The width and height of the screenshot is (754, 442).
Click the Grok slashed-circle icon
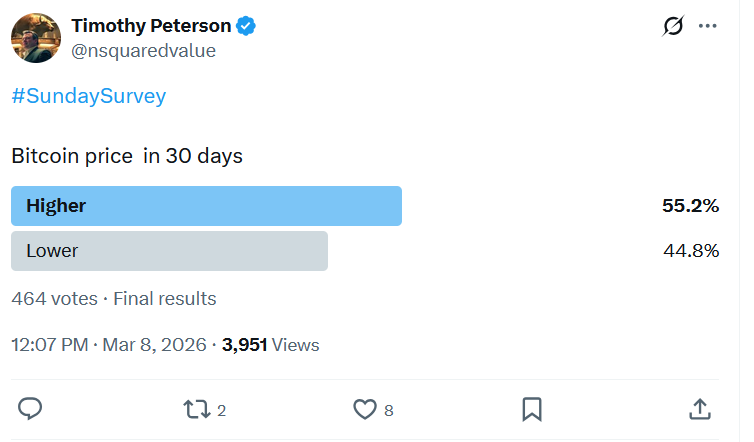pyautogui.click(x=673, y=27)
